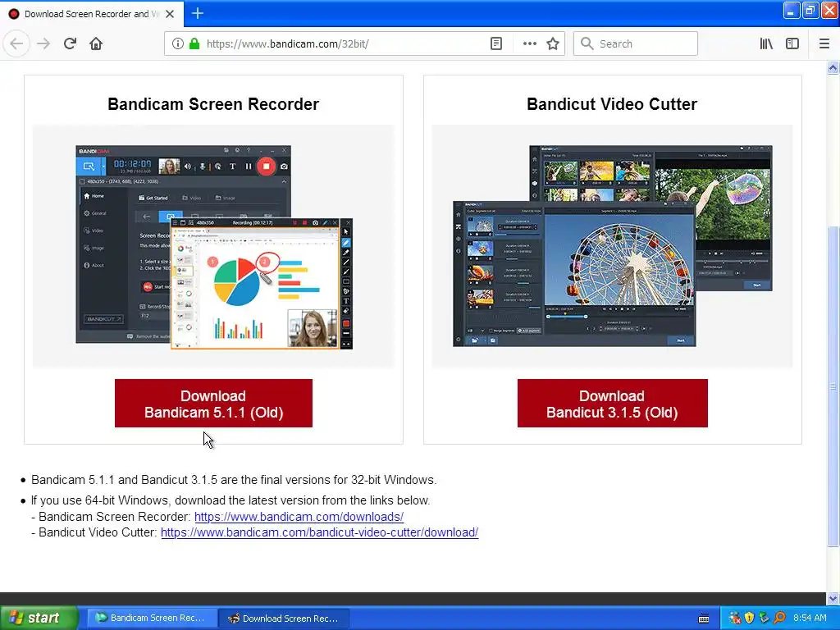The width and height of the screenshot is (840, 630).
Task: Open the Windows Start menu
Action: pos(39,618)
